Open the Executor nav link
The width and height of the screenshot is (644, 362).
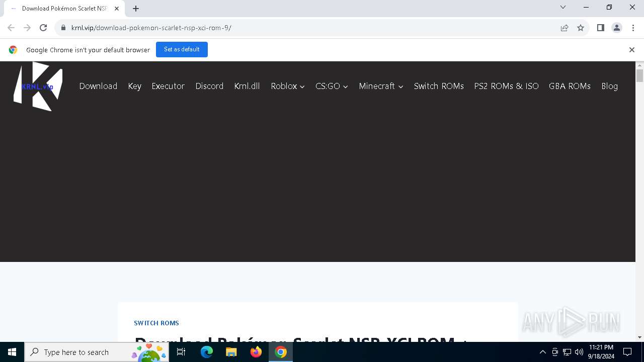168,86
